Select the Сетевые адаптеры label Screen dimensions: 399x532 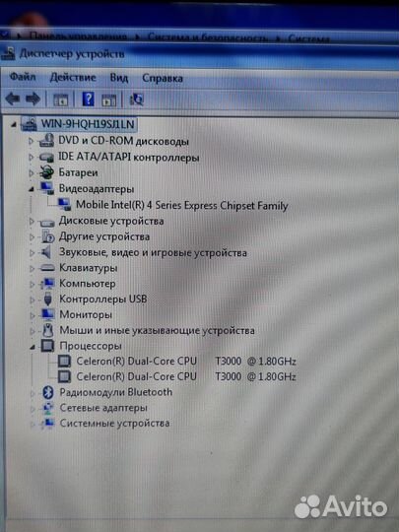(x=103, y=408)
